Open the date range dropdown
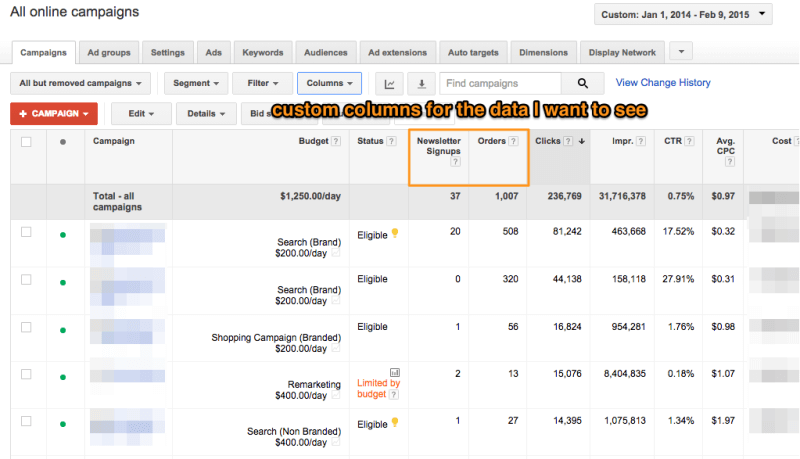 point(683,14)
